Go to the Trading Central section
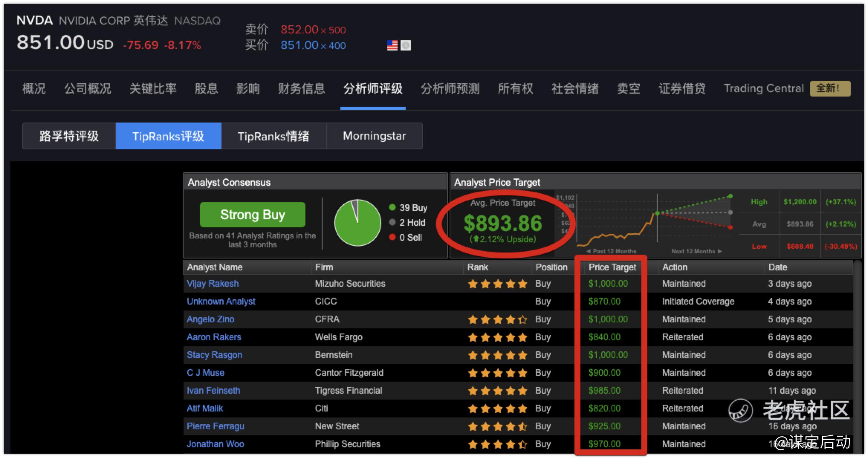The width and height of the screenshot is (868, 462). 764,88
